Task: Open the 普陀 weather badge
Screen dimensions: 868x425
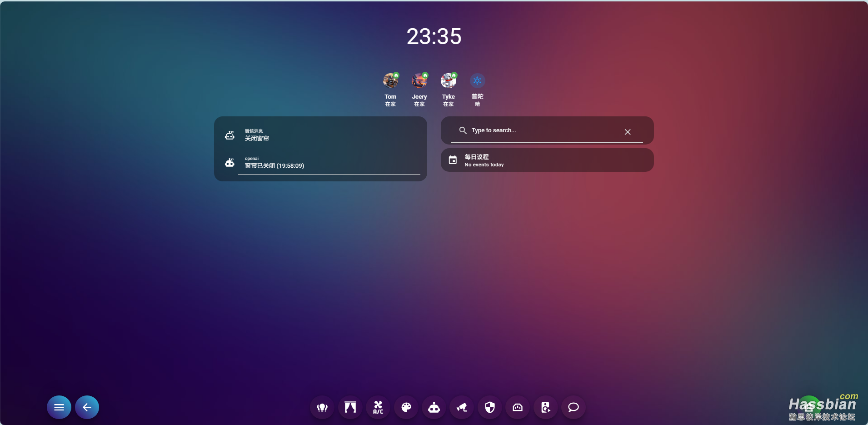Action: 477,81
